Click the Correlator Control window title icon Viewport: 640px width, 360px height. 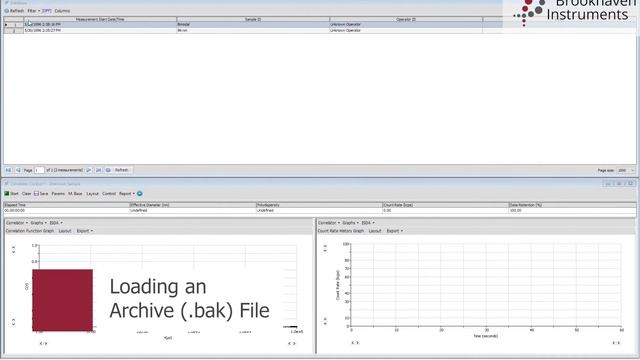(x=7, y=184)
